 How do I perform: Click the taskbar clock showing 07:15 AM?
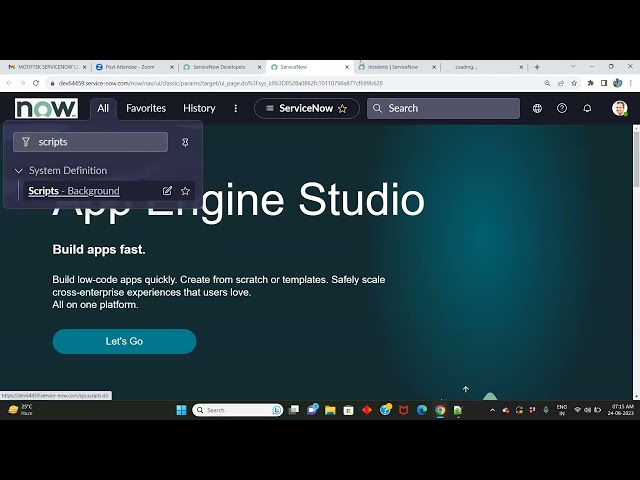620,410
